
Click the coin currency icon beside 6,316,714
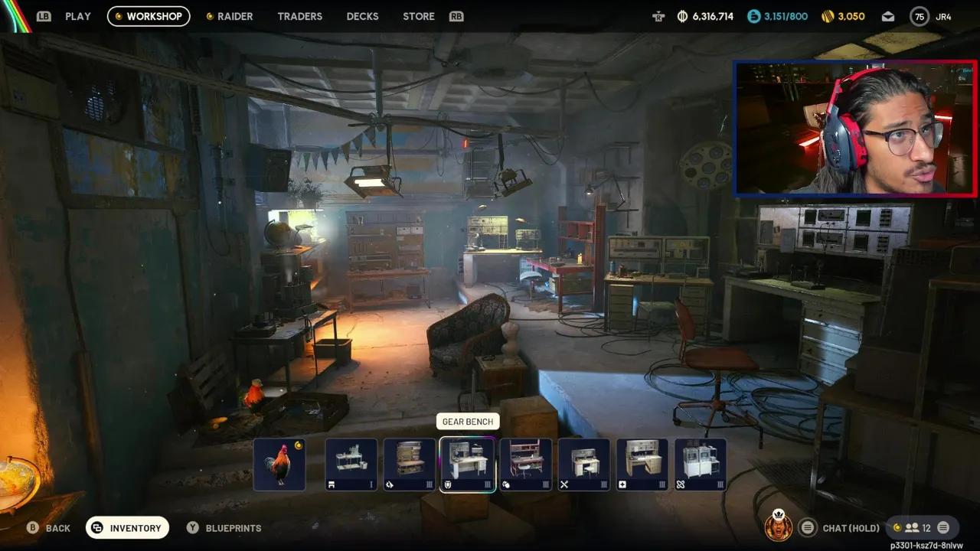(x=682, y=16)
